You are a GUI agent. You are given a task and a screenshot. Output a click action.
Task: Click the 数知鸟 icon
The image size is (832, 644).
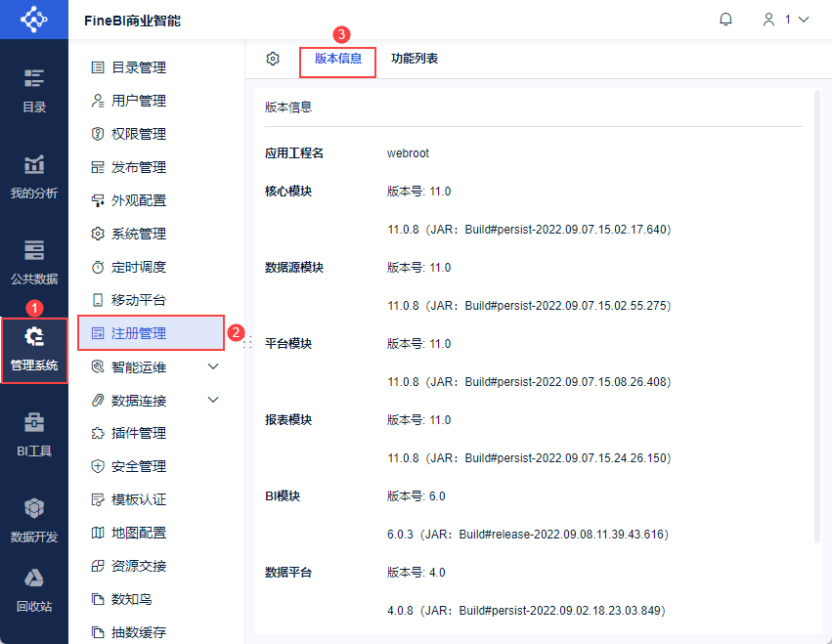coord(98,599)
